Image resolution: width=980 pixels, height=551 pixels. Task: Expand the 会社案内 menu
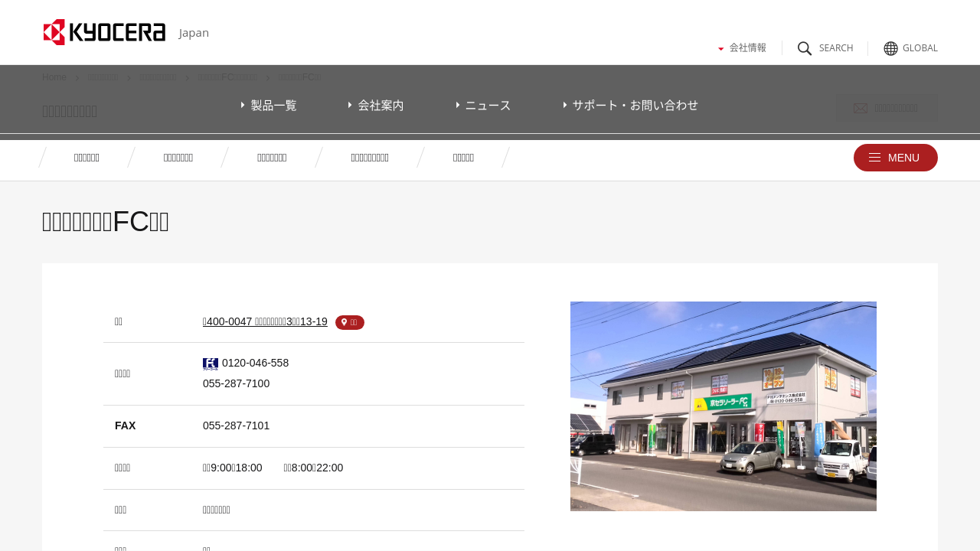376,106
